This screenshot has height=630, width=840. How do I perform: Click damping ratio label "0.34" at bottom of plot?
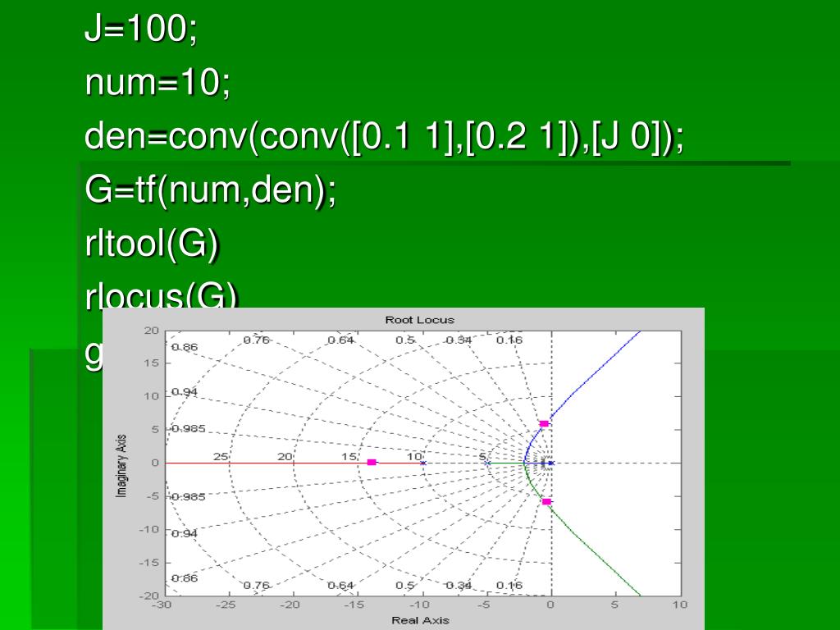click(458, 586)
